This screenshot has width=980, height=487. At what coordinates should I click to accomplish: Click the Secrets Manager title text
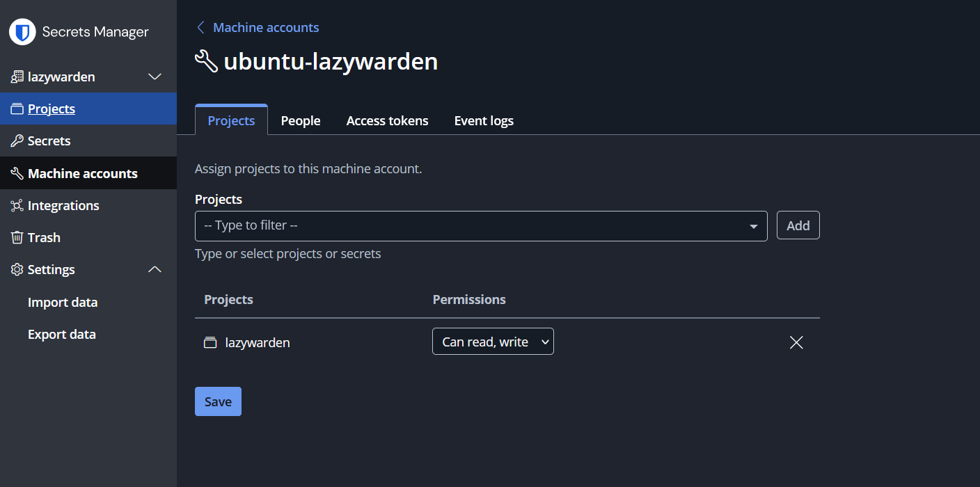coord(95,32)
